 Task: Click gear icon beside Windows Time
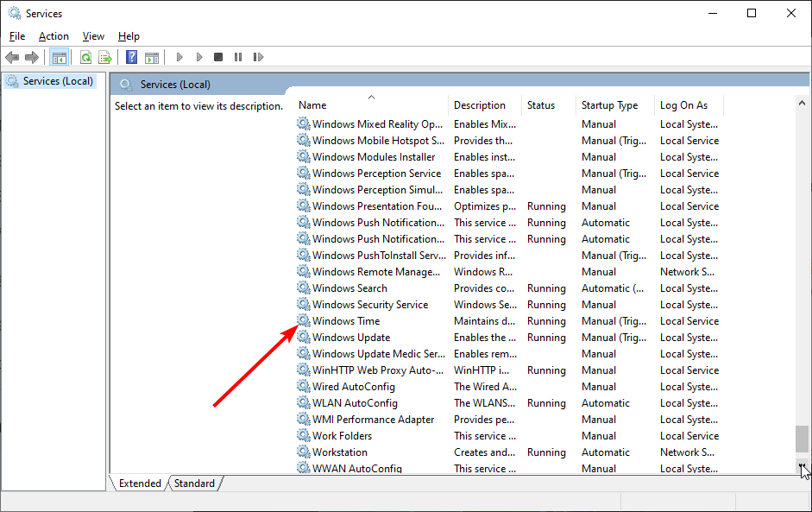[x=304, y=321]
